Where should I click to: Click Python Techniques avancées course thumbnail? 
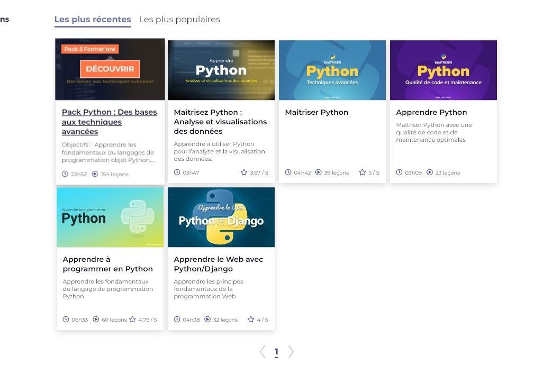pyautogui.click(x=332, y=70)
